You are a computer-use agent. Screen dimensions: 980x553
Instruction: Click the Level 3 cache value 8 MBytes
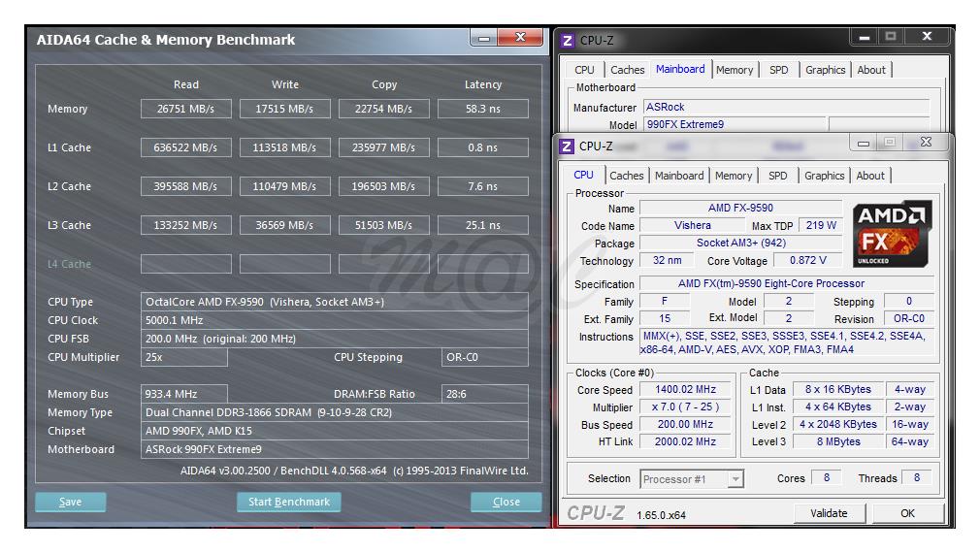[838, 441]
